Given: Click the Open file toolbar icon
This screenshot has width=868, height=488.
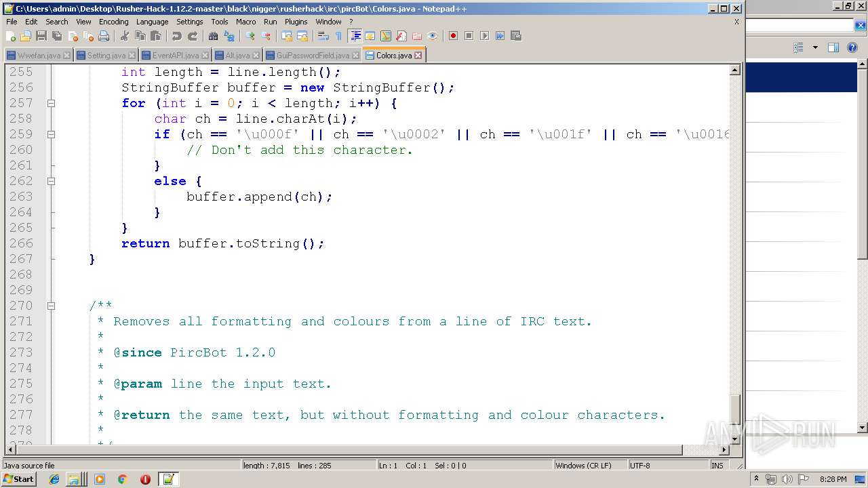Looking at the screenshot, I should pos(26,36).
